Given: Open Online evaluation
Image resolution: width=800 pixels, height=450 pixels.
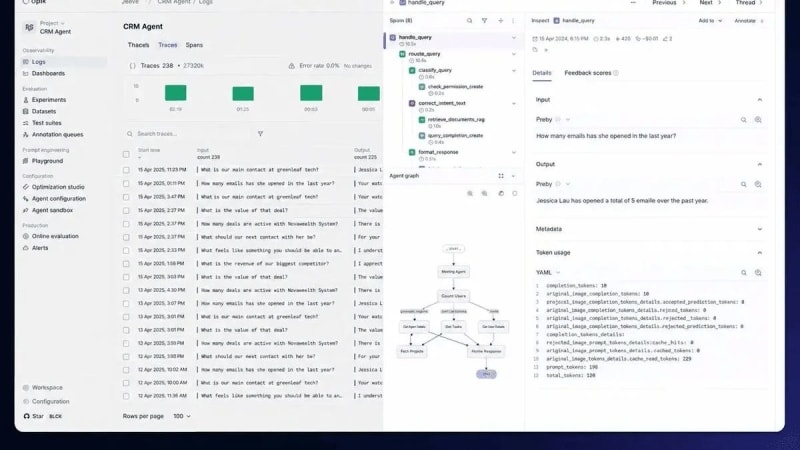Looking at the screenshot, I should (55, 236).
